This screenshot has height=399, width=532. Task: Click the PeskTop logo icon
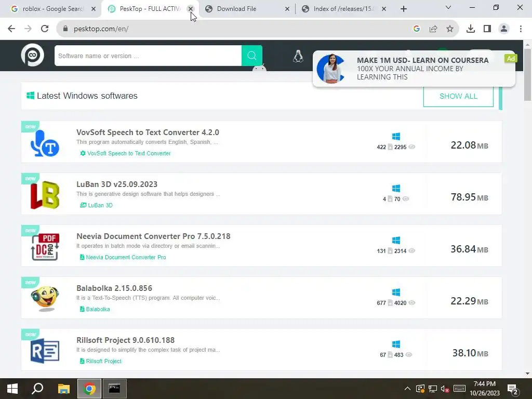(33, 55)
